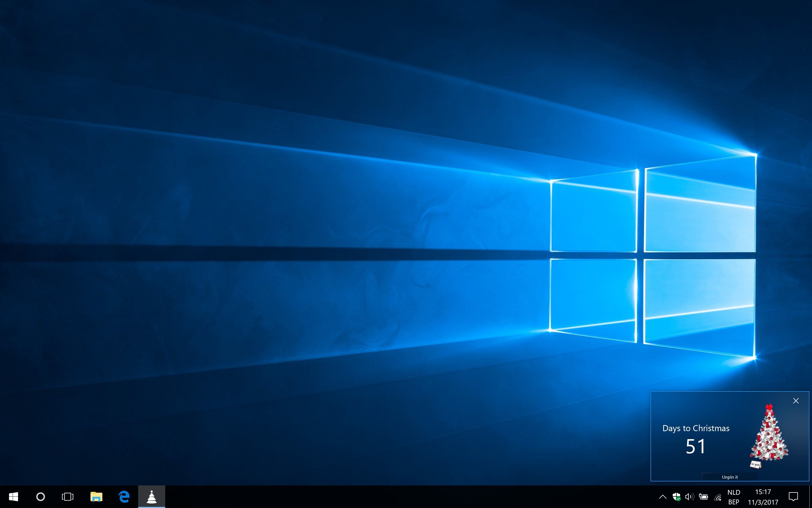The image size is (812, 508).
Task: Open the Wi-Fi network icon
Action: pos(717,497)
